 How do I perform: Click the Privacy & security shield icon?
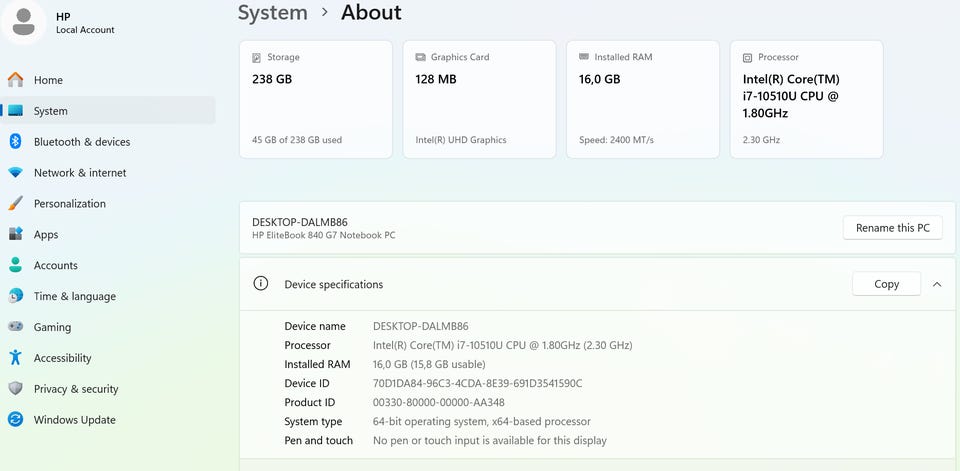15,389
